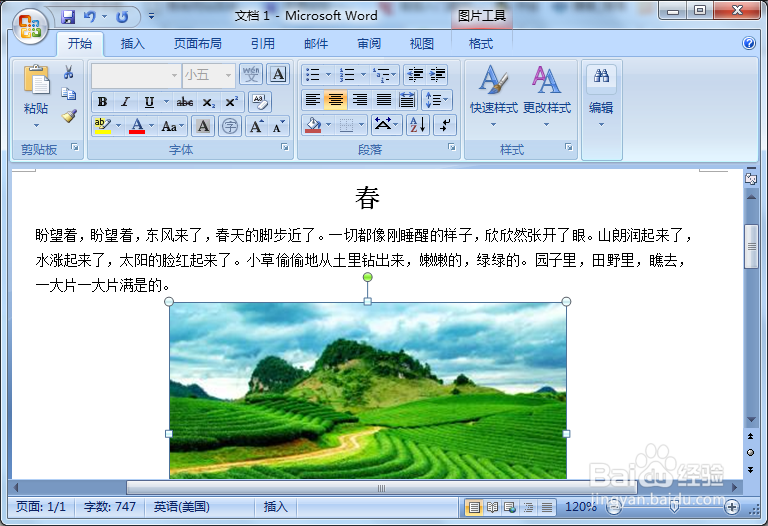Decrease paragraph indent
The image size is (768, 526).
click(x=415, y=74)
